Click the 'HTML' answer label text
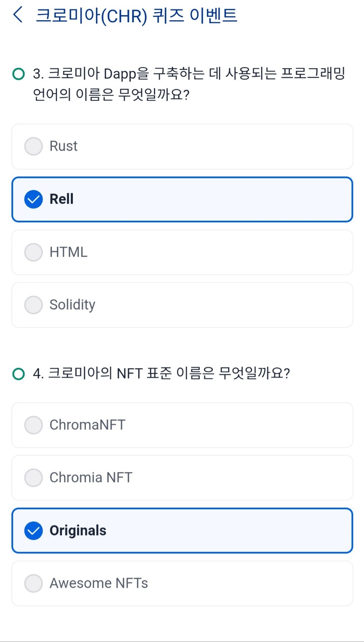 (69, 252)
